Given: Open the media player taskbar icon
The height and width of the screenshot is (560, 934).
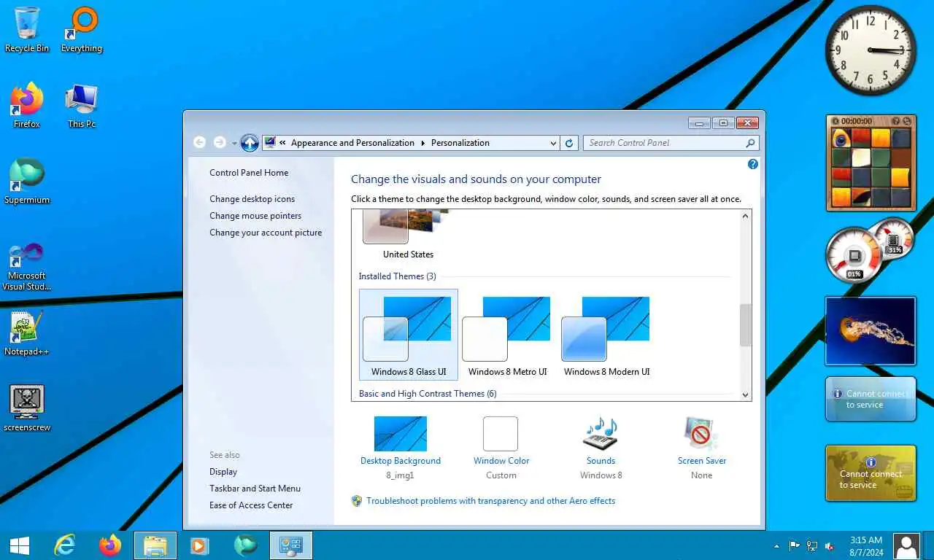Looking at the screenshot, I should coord(199,545).
